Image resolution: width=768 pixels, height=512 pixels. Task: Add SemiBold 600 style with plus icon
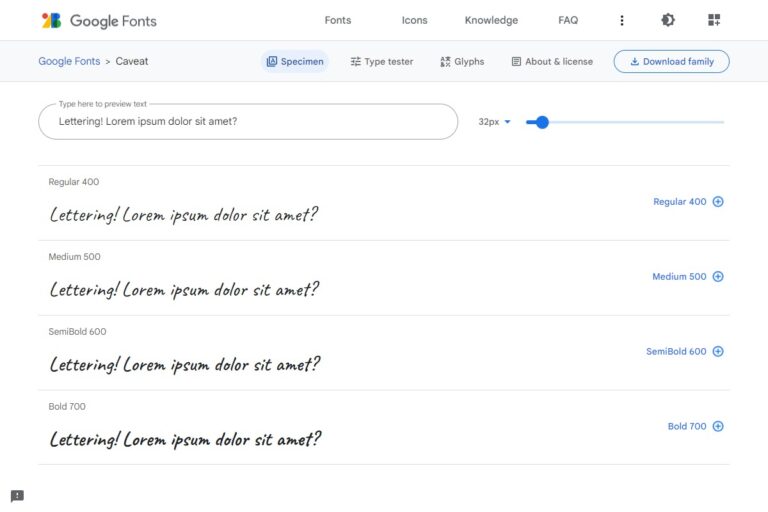(717, 352)
